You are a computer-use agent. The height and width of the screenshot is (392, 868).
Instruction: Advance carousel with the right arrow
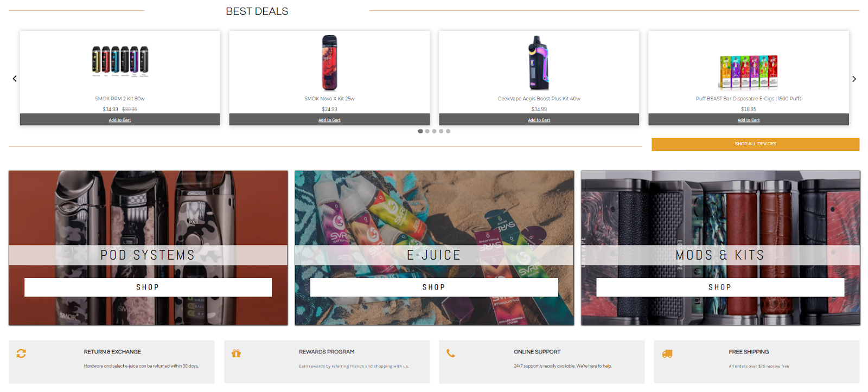click(854, 79)
